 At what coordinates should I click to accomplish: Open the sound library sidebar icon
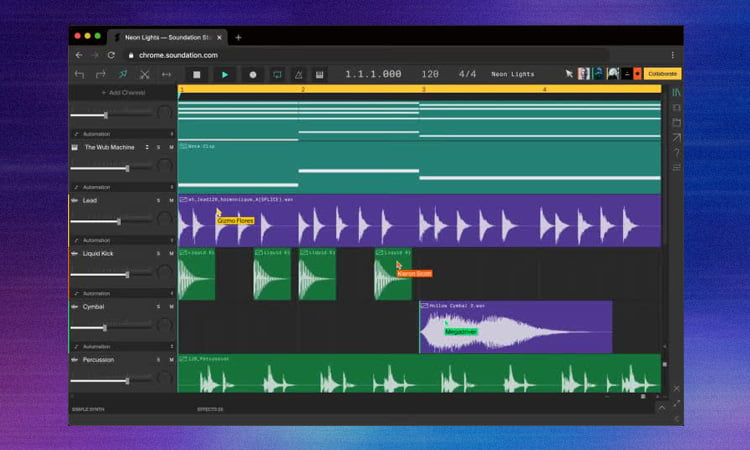click(x=676, y=92)
